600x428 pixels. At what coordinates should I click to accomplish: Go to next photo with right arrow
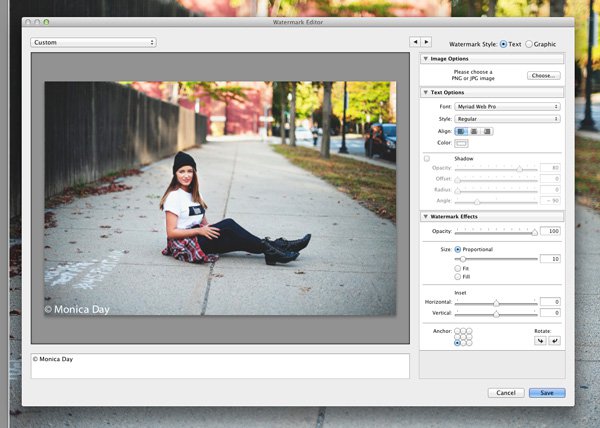pos(426,42)
